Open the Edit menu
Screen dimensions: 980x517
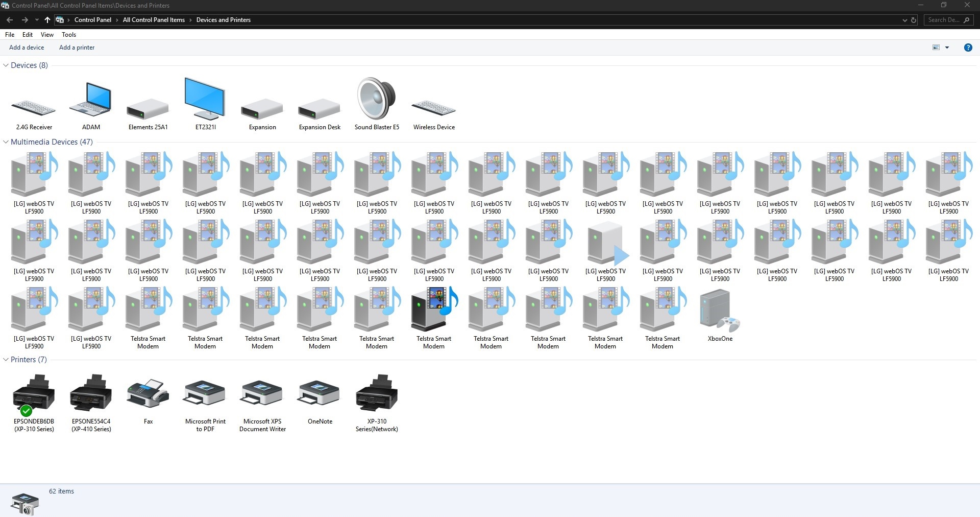click(x=28, y=35)
